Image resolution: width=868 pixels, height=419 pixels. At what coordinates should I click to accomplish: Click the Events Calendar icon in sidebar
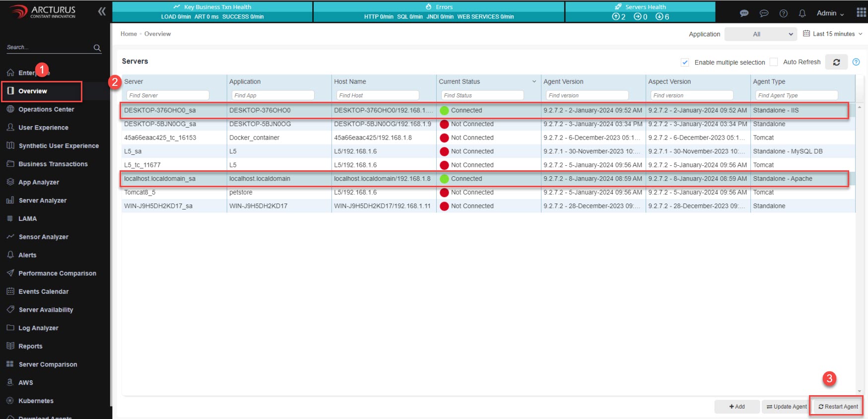[10, 291]
